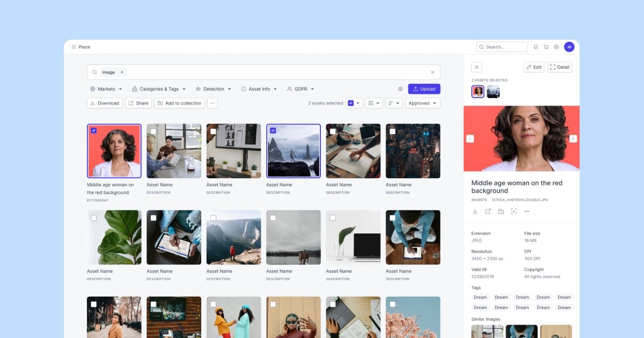Viewport: 644px width, 338px height.
Task: Click the Upload button
Action: [x=424, y=89]
